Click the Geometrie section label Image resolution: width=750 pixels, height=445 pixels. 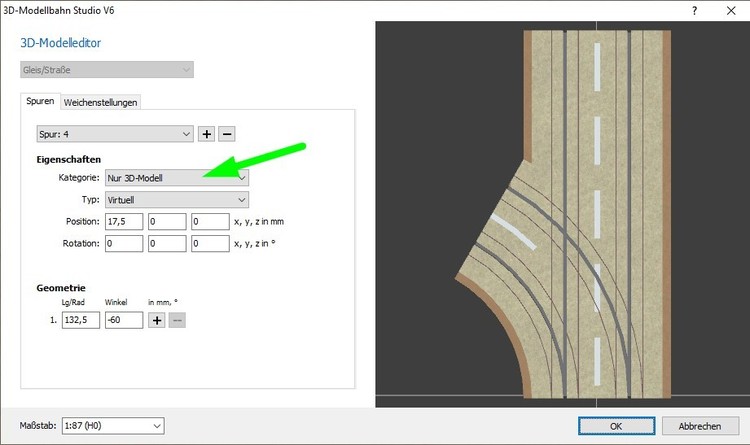click(61, 288)
